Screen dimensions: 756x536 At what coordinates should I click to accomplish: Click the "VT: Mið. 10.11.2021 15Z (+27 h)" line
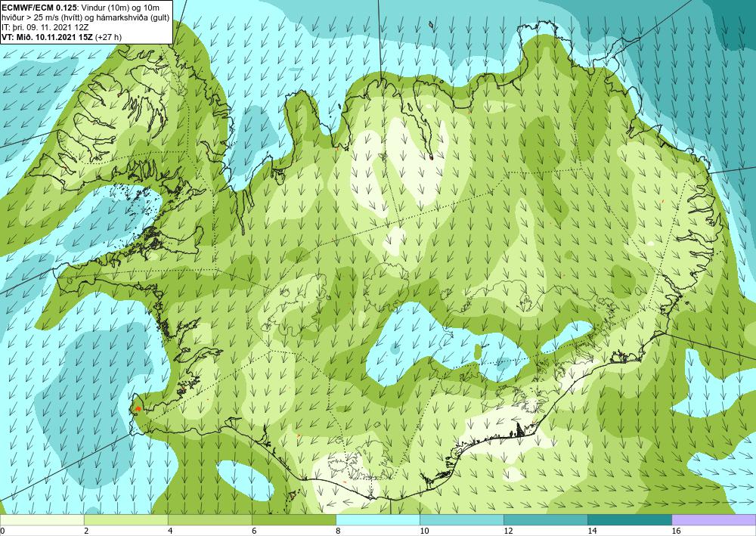tap(62, 37)
